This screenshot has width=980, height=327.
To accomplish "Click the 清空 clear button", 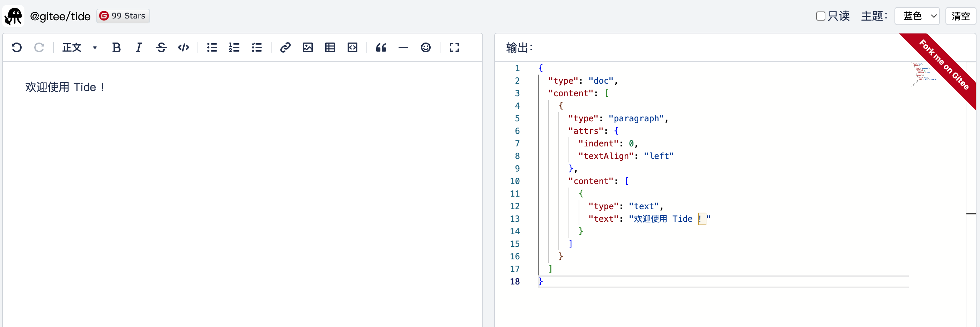I will tap(960, 16).
